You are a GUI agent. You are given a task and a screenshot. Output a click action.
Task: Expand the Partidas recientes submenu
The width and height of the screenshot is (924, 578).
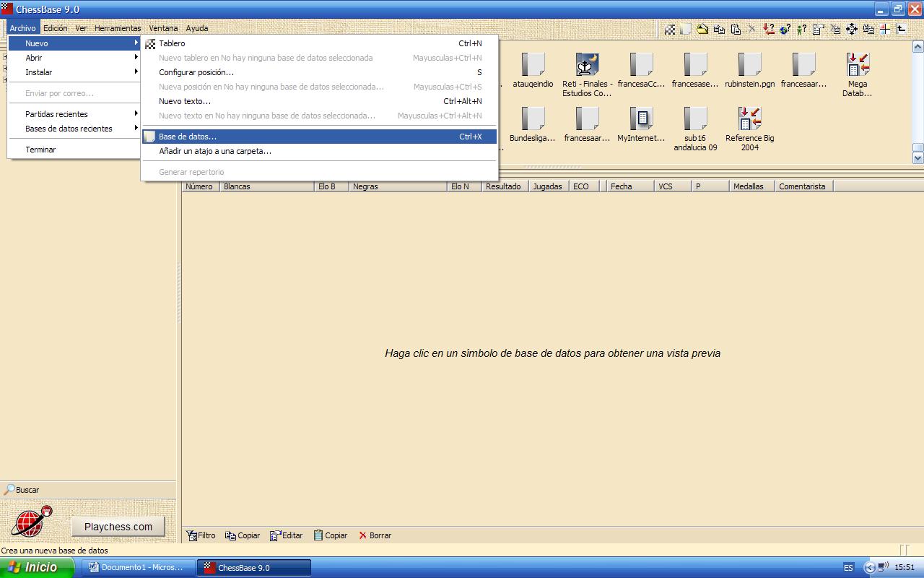pyautogui.click(x=74, y=114)
